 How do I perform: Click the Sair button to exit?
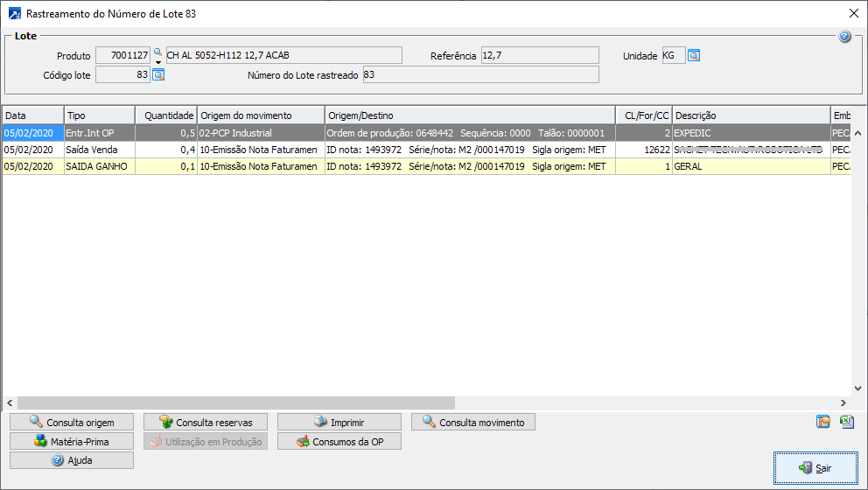click(x=815, y=468)
